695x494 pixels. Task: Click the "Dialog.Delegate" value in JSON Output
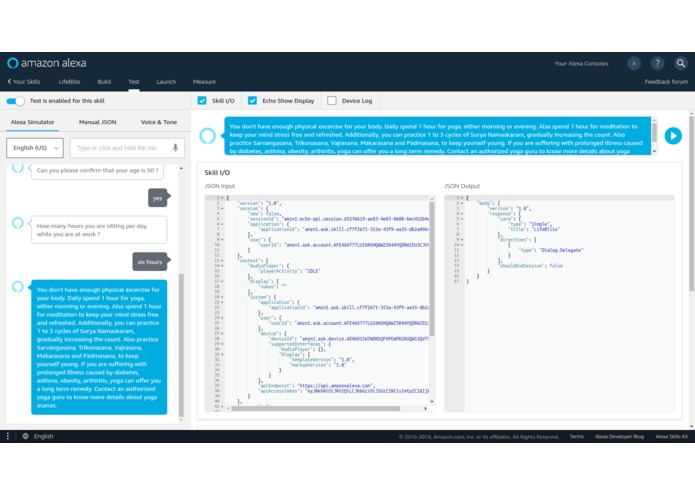[562, 250]
